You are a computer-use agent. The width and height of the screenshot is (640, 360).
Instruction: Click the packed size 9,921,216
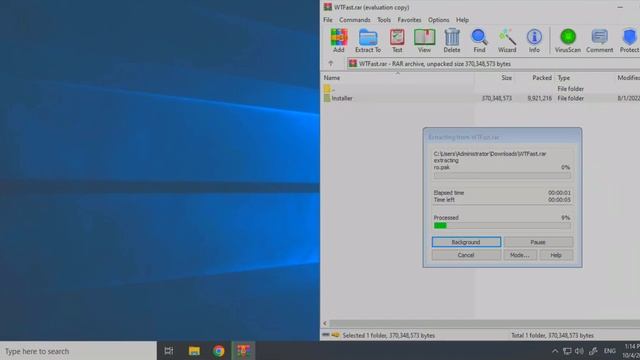coord(540,98)
